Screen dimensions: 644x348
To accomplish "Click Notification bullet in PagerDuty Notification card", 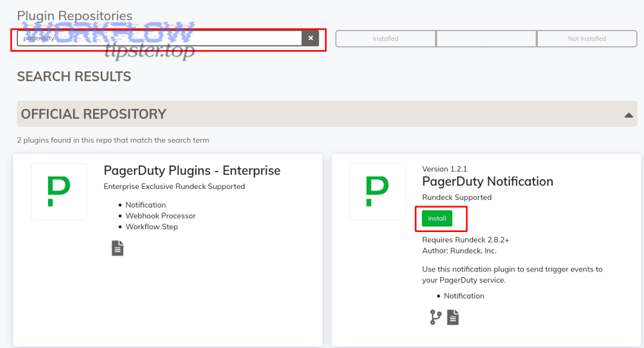I will pyautogui.click(x=464, y=296).
